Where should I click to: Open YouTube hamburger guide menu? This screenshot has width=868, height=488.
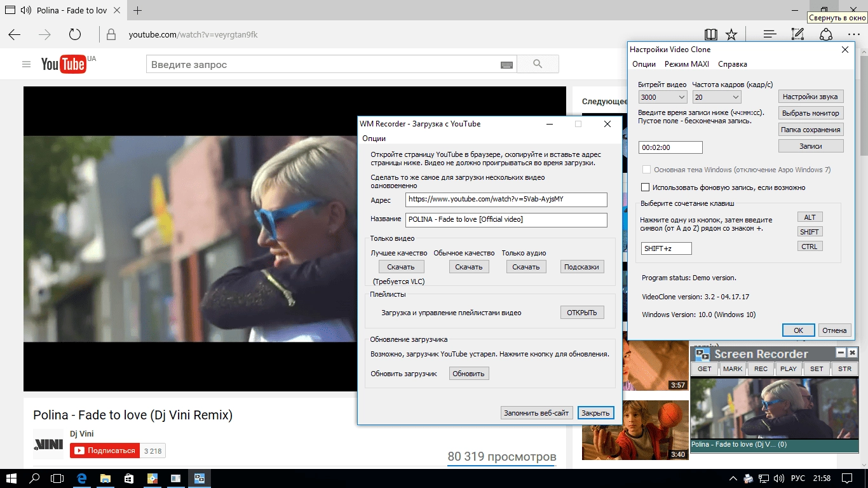(x=26, y=64)
